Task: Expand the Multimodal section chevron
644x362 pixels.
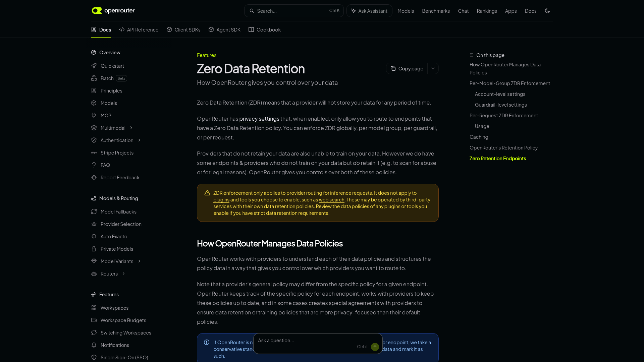Action: [x=131, y=128]
